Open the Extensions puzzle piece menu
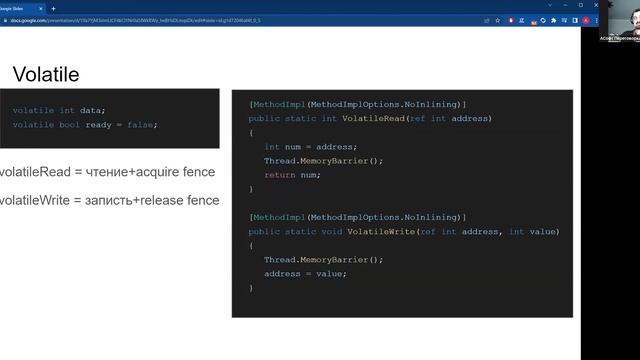The height and width of the screenshot is (360, 640). tap(553, 20)
